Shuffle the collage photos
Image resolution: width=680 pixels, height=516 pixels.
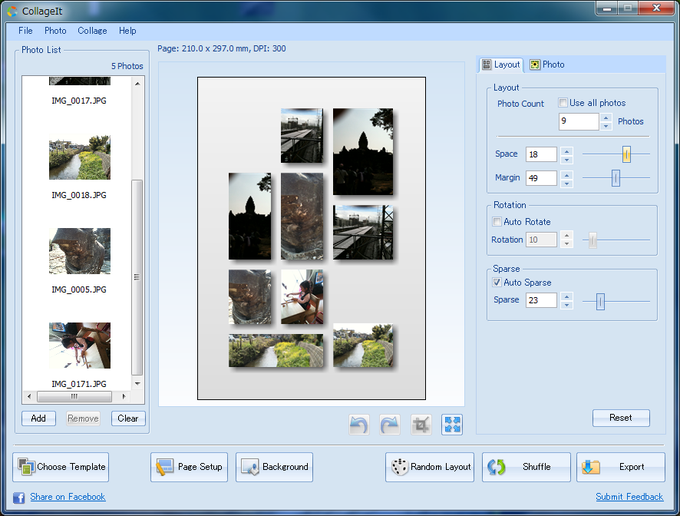[x=526, y=467]
